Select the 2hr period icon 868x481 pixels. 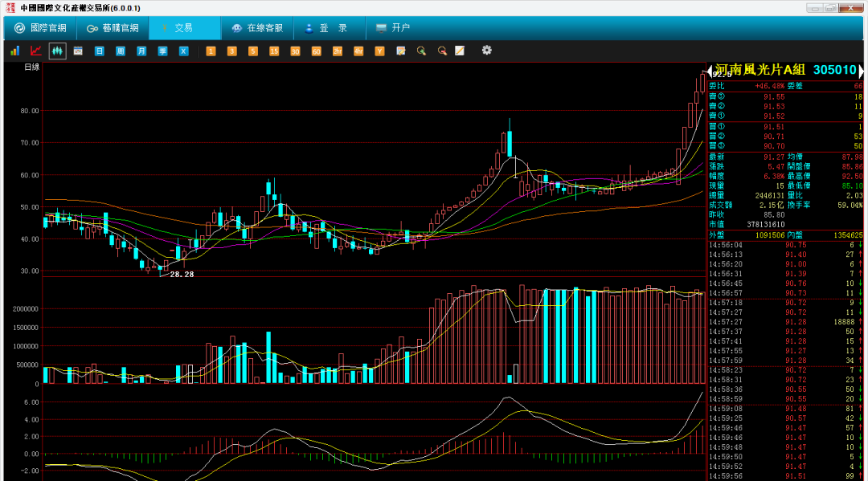(x=337, y=51)
